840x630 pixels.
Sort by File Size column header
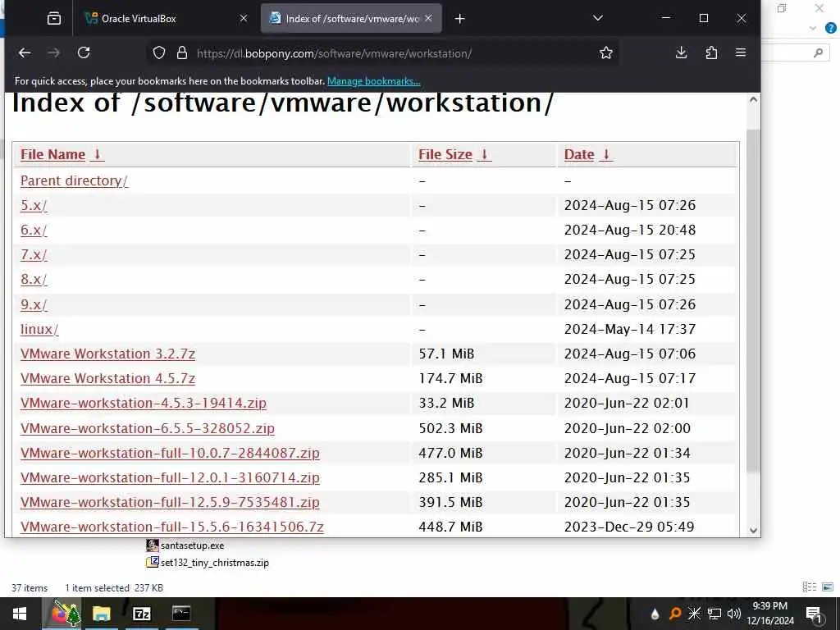pyautogui.click(x=454, y=154)
